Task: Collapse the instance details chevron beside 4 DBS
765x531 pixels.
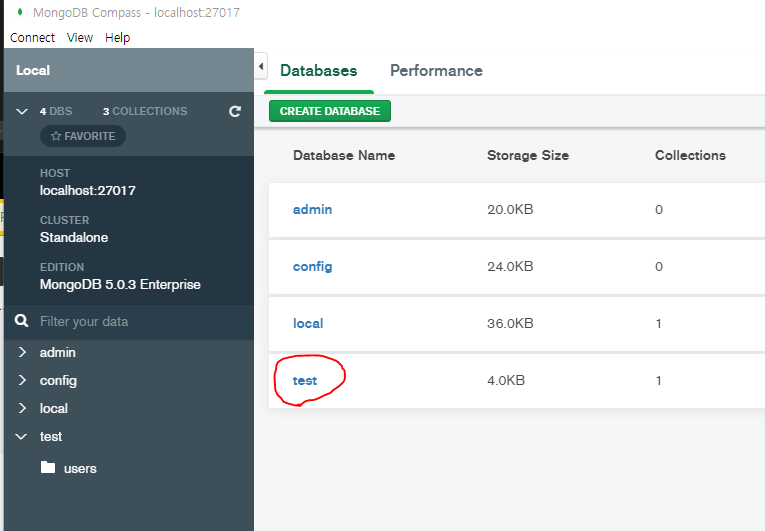Action: coord(22,111)
